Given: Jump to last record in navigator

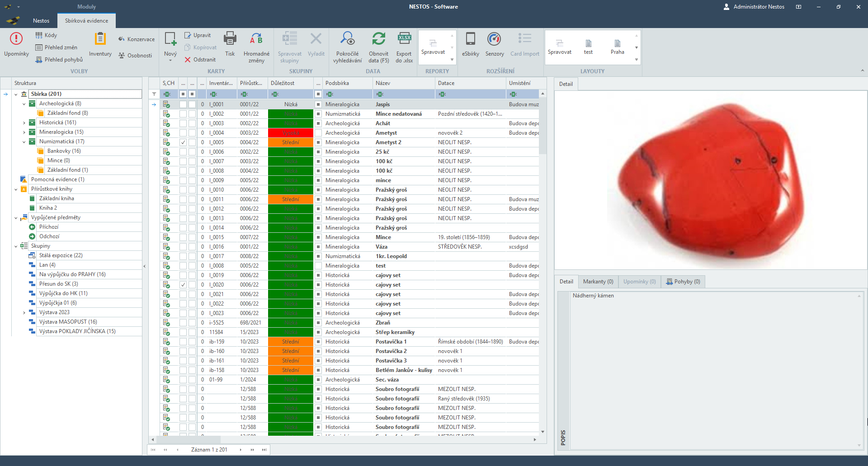Looking at the screenshot, I should point(264,450).
